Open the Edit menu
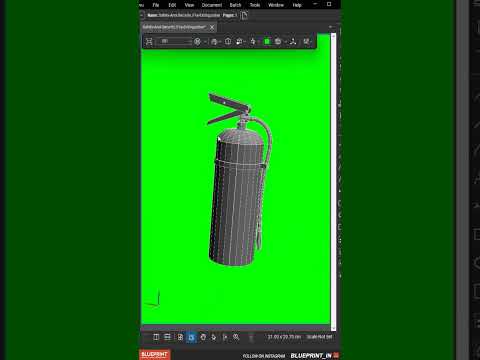The width and height of the screenshot is (480, 360). [172, 5]
